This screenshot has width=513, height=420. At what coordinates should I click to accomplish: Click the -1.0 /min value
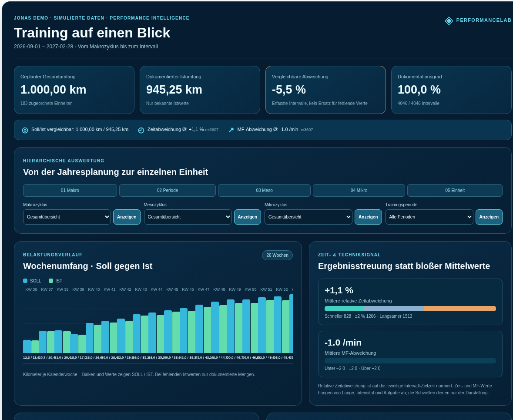(x=343, y=343)
